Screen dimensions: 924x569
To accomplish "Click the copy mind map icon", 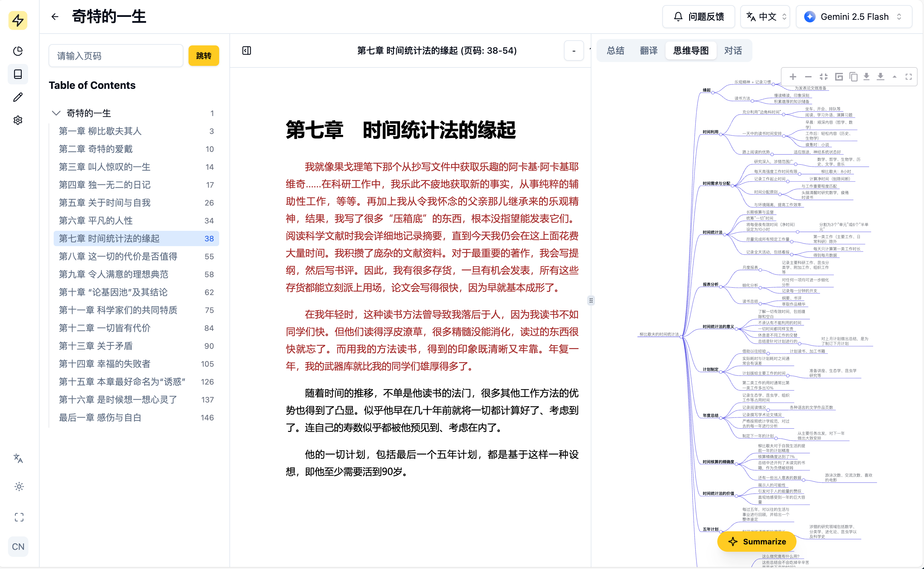I will point(853,77).
